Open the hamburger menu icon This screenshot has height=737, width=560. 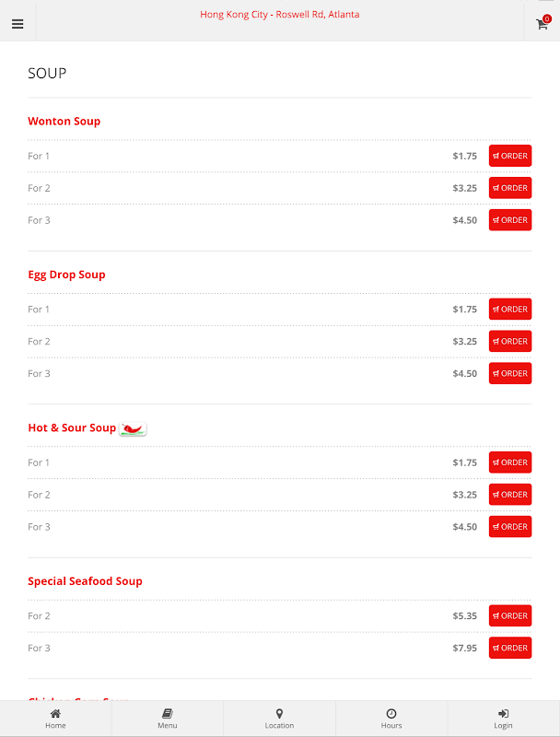click(x=17, y=24)
